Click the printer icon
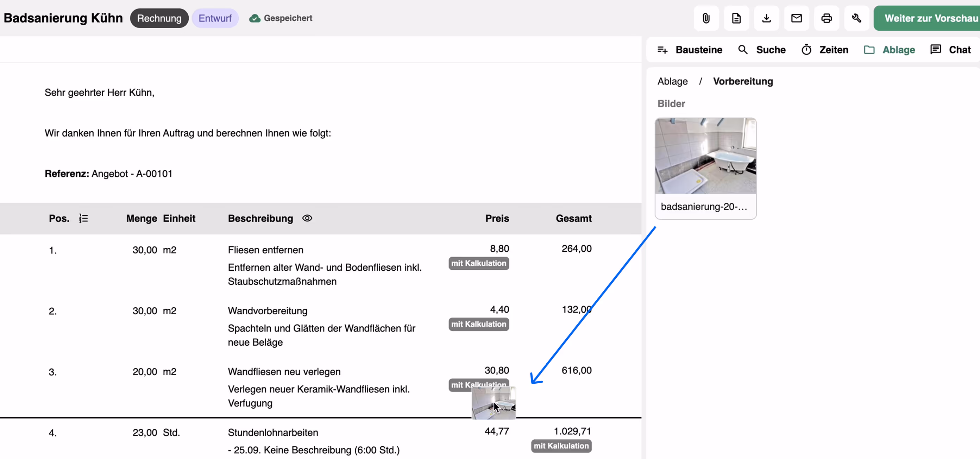The height and width of the screenshot is (459, 980). (x=826, y=18)
